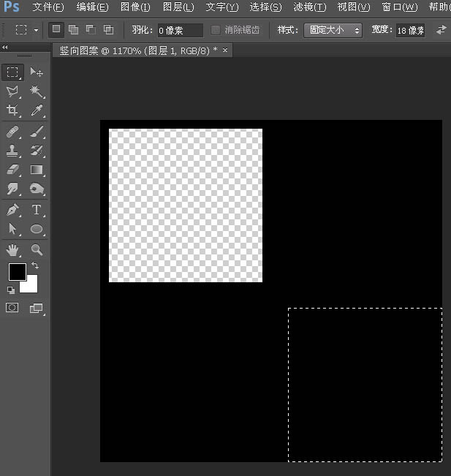Open the 样式 style dropdown

pyautogui.click(x=333, y=31)
